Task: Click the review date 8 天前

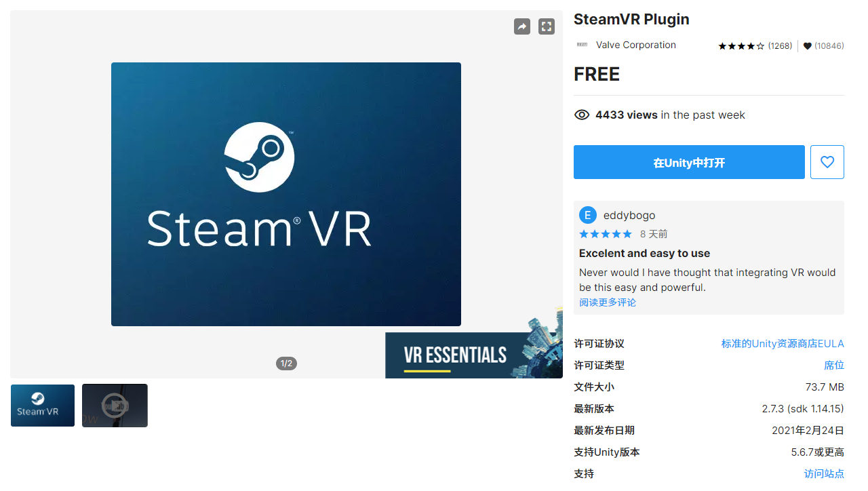Action: [654, 234]
